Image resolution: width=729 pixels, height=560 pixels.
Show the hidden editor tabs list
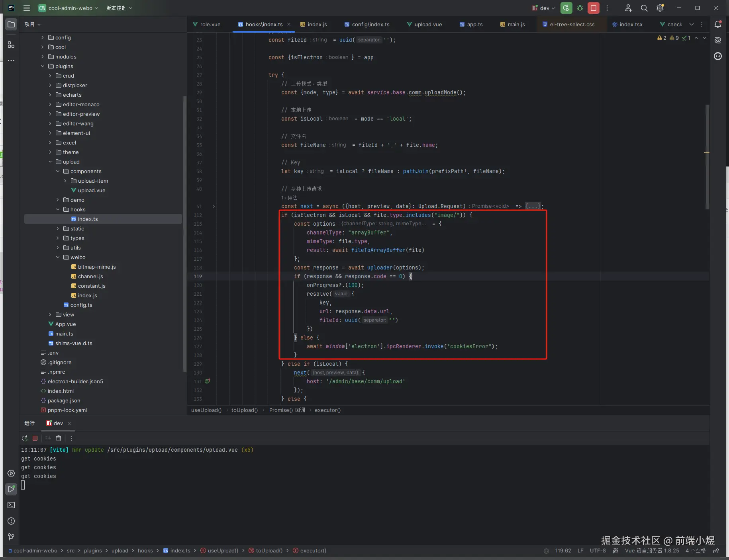692,24
